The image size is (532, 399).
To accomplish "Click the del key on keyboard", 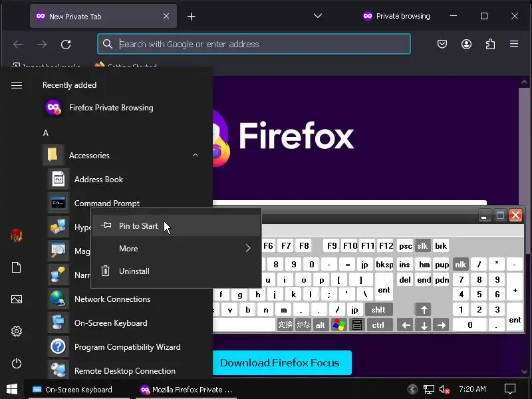I will [405, 280].
